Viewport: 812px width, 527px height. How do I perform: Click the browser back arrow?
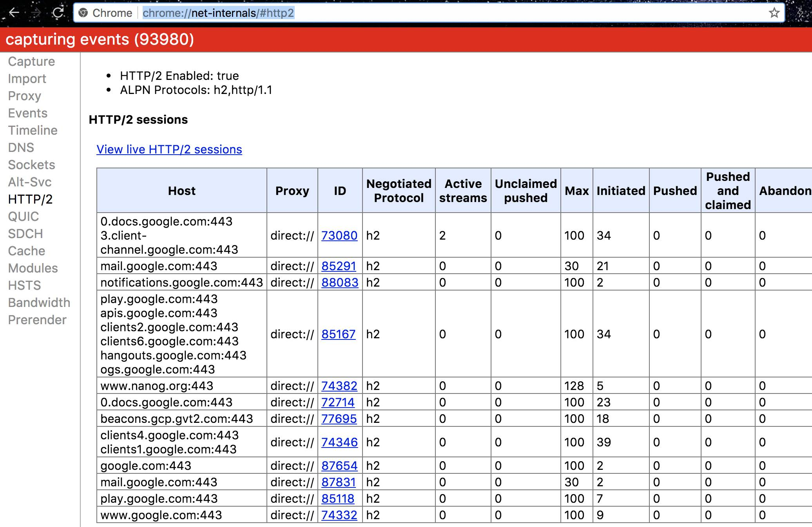click(14, 13)
